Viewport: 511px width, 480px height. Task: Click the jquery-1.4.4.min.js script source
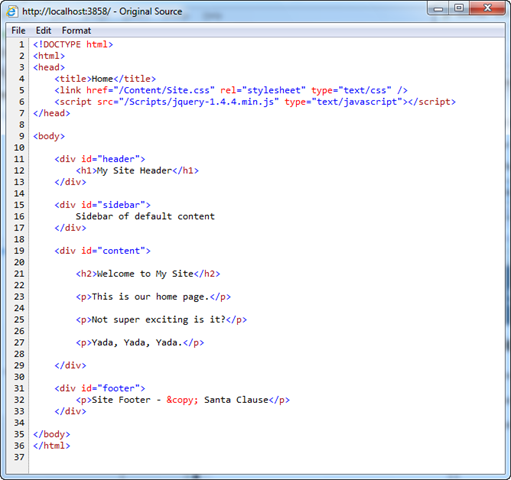[x=201, y=102]
